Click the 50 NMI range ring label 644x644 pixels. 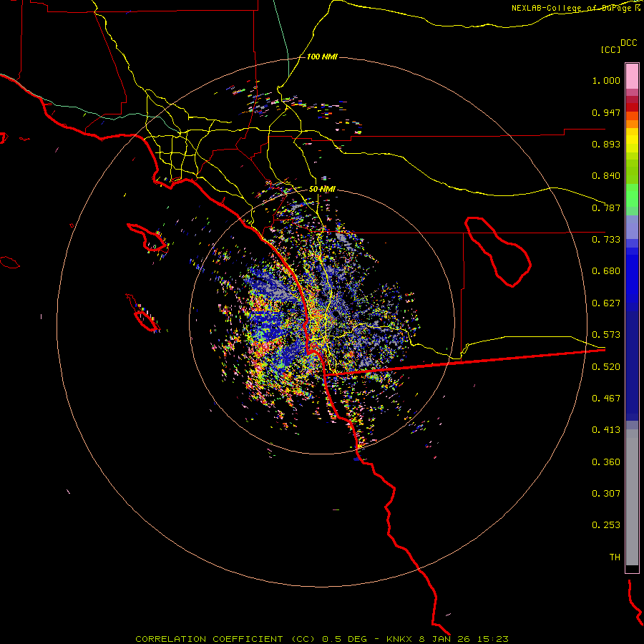[x=322, y=189]
